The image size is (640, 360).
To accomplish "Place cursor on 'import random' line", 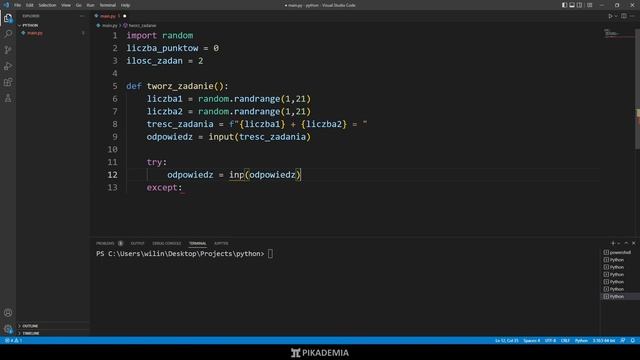I will click(160, 36).
